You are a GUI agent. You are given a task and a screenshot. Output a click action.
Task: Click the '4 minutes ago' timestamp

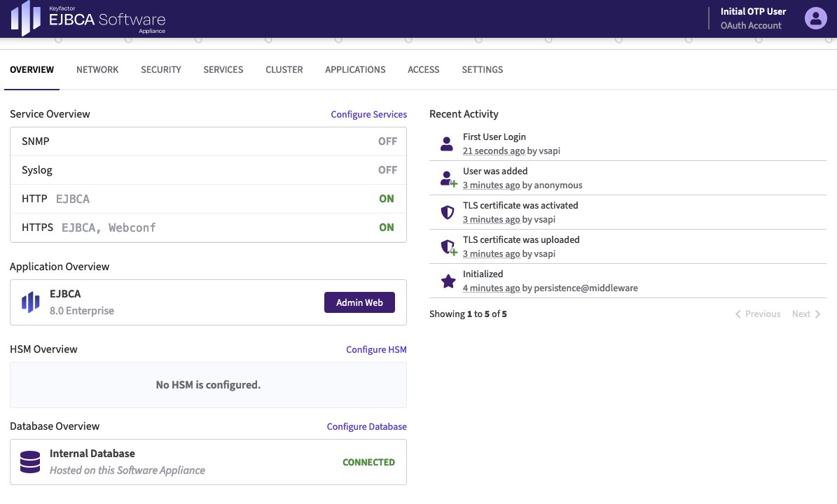click(x=491, y=288)
